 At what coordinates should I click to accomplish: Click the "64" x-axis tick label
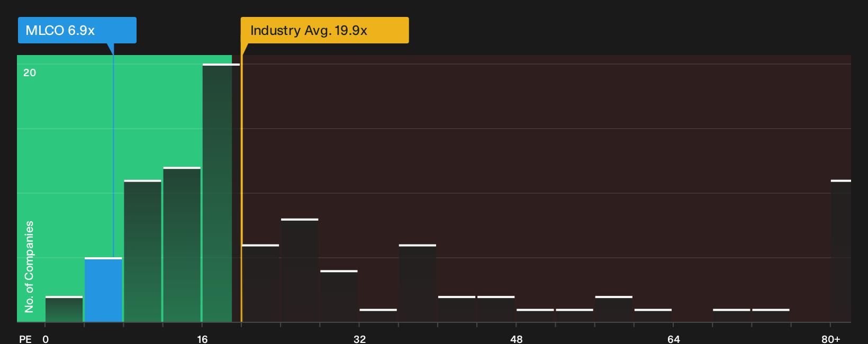coord(673,339)
